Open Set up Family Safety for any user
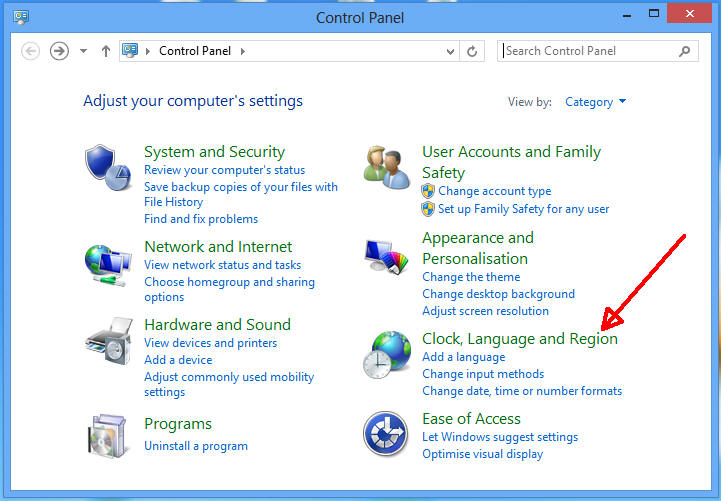The width and height of the screenshot is (721, 501). click(x=523, y=209)
